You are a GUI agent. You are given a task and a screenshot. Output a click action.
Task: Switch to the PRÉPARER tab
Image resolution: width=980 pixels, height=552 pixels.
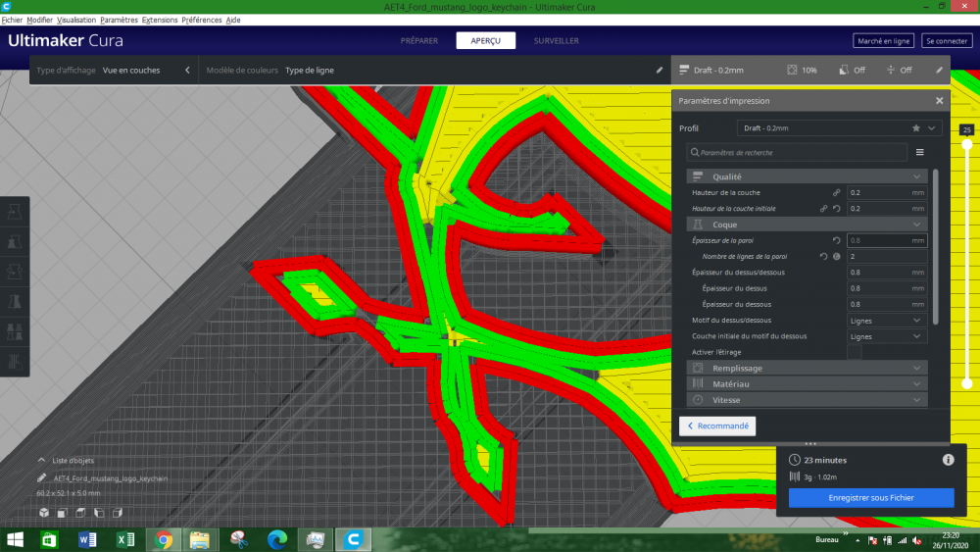419,40
